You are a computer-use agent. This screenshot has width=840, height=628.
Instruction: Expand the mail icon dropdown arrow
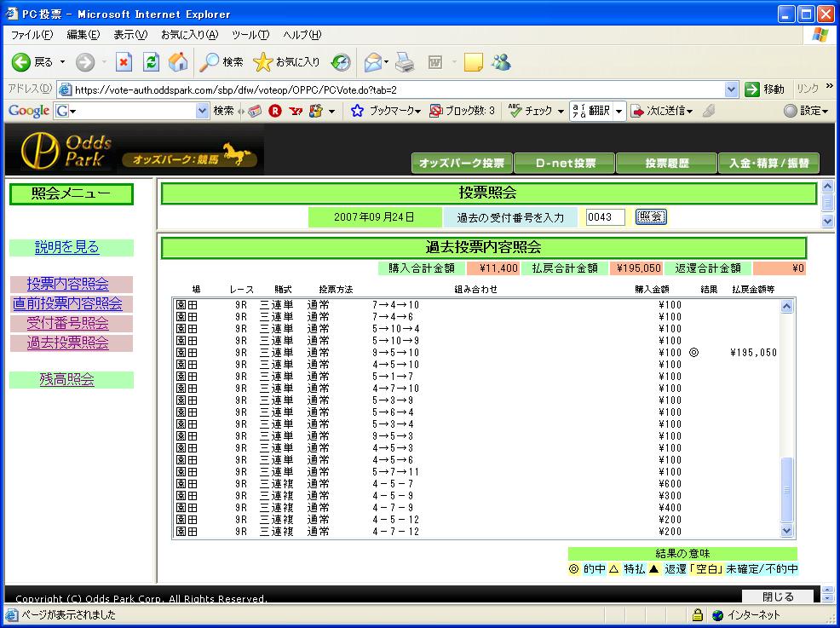point(386,63)
